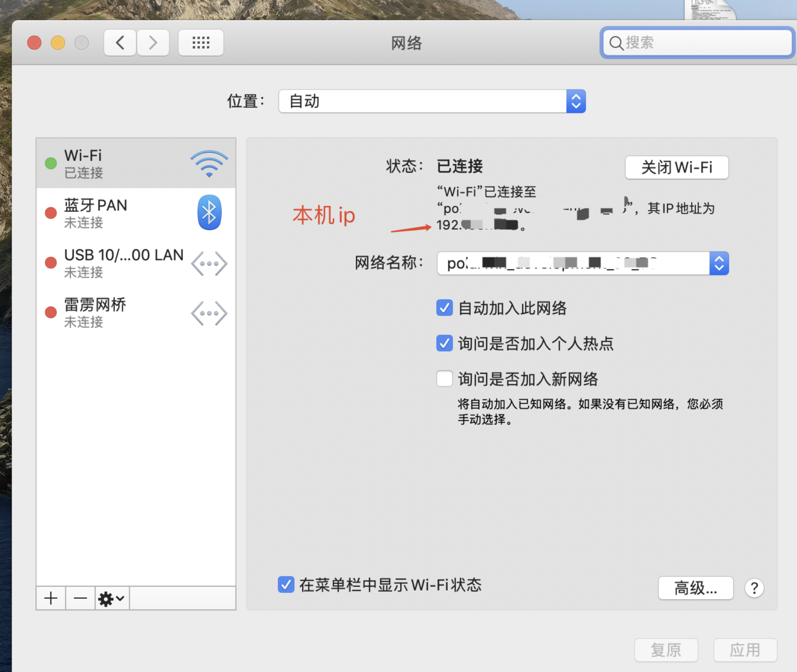
Task: Click the Bluetooth icon beside 蓝牙 PAN
Action: click(x=209, y=212)
